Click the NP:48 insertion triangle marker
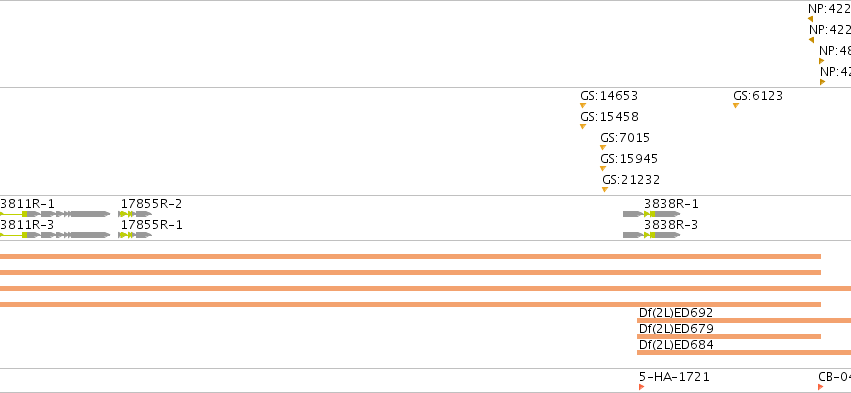The height and width of the screenshot is (393, 851). click(822, 61)
